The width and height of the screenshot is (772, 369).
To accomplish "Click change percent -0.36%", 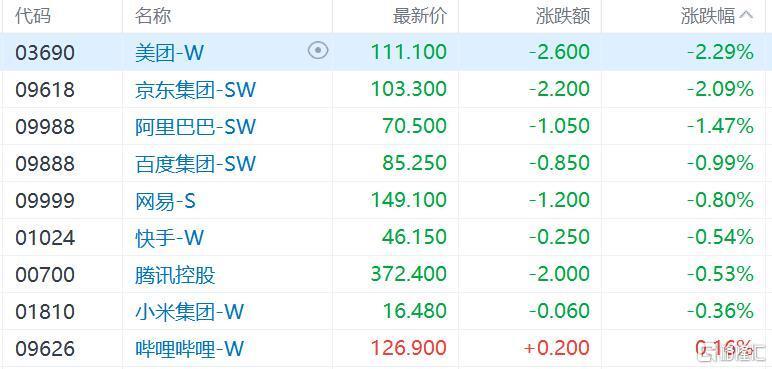I will pyautogui.click(x=721, y=311).
